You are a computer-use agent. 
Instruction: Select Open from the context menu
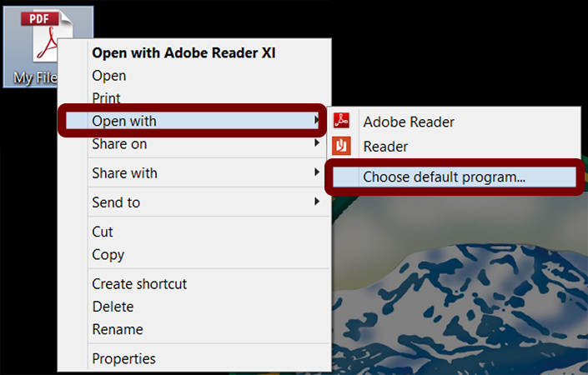109,76
